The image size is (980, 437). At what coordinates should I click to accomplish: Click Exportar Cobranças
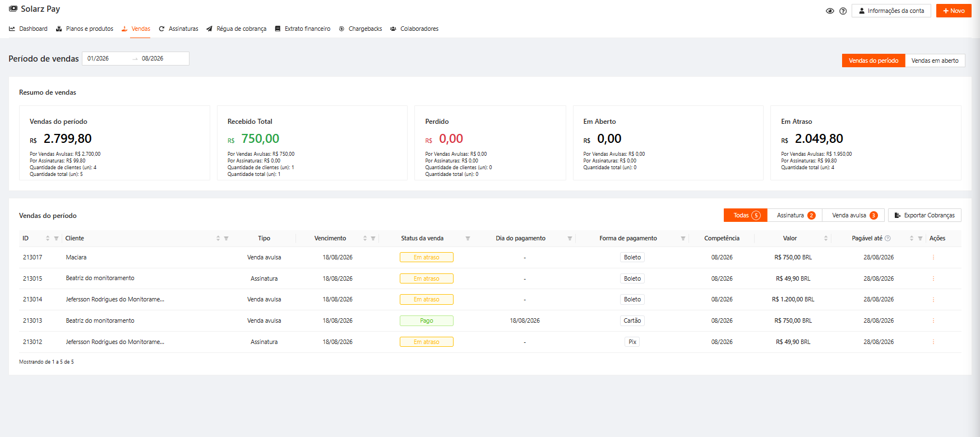[x=924, y=216]
